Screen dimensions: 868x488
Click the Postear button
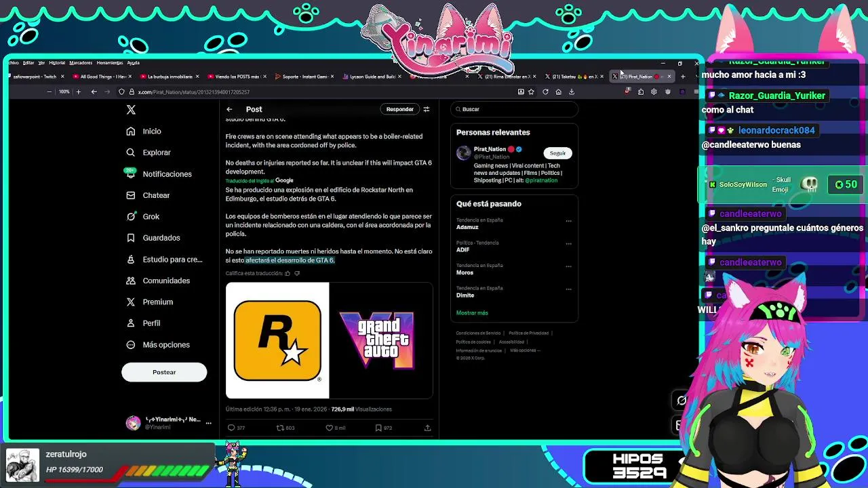pyautogui.click(x=164, y=372)
